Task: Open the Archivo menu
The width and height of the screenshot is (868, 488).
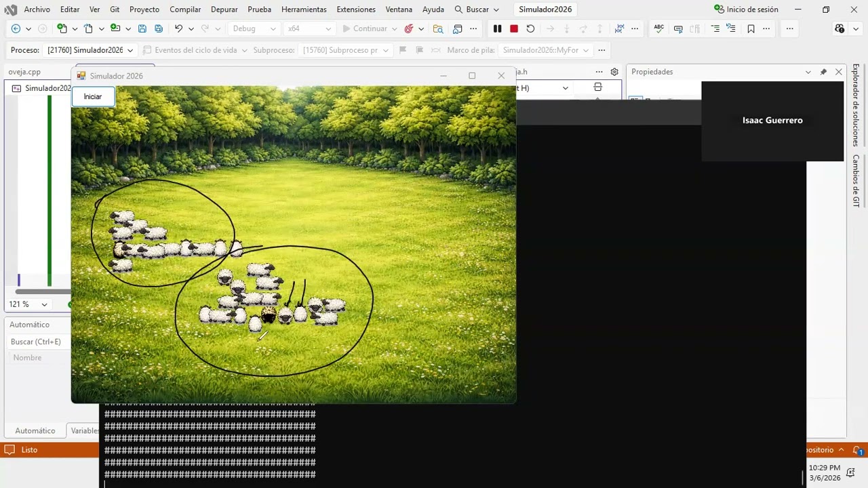Action: coord(37,9)
